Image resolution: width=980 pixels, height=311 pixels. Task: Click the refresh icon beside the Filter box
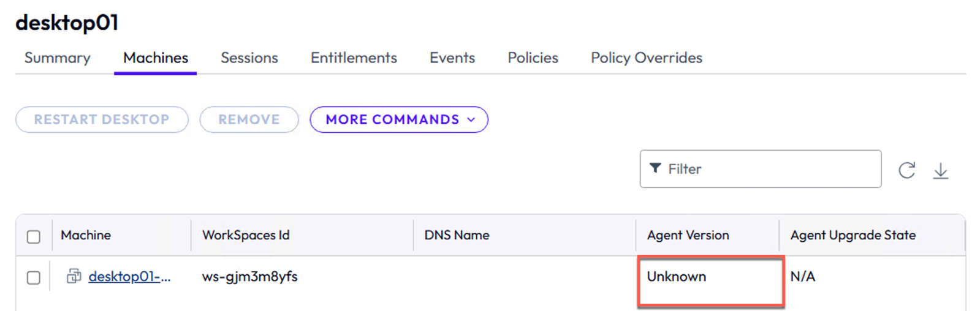click(907, 170)
